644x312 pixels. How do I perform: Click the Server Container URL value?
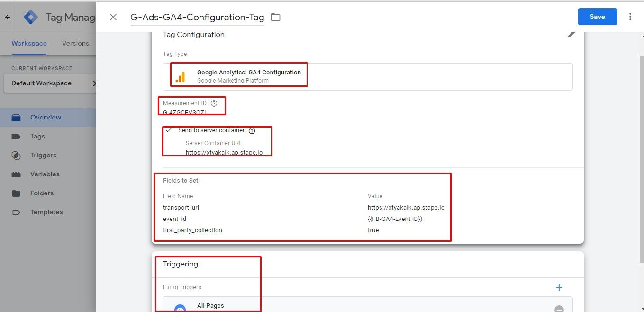(224, 153)
